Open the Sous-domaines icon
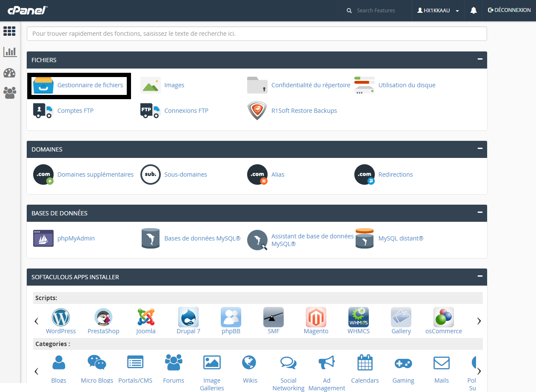This screenshot has width=536, height=392. (x=151, y=175)
